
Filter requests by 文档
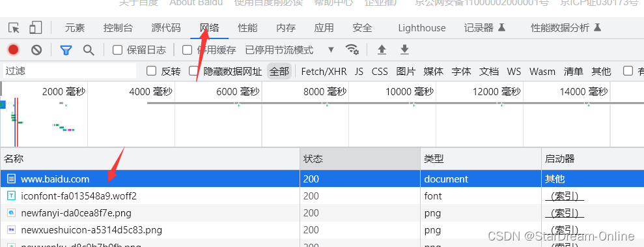[x=489, y=71]
